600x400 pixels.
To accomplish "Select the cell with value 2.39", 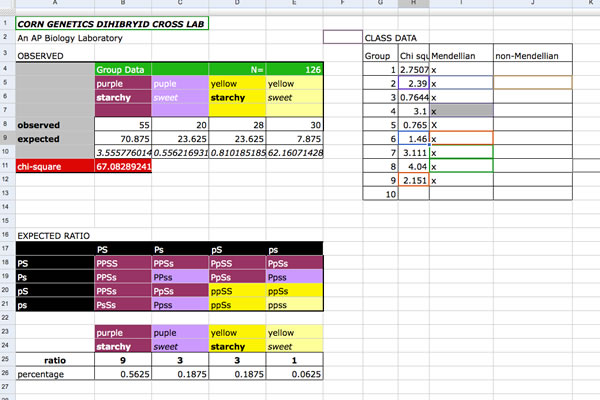I will [x=414, y=83].
